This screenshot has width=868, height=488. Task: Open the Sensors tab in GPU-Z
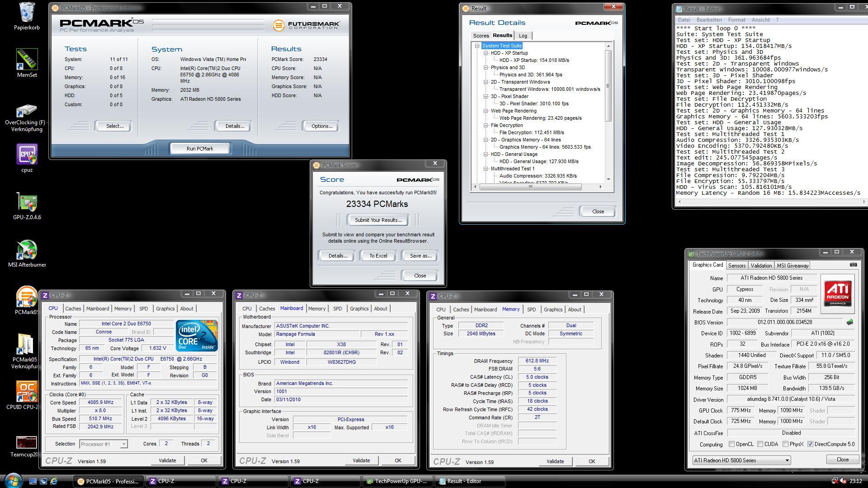(736, 266)
